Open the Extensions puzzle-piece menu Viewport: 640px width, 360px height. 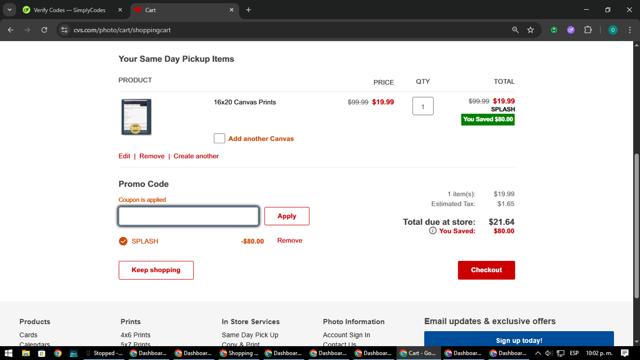pos(588,30)
